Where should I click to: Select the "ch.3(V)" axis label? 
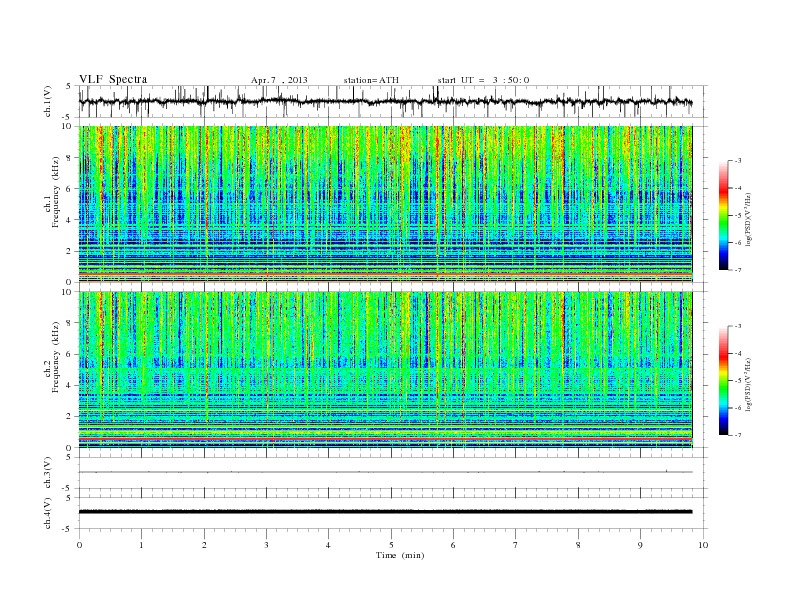(47, 473)
